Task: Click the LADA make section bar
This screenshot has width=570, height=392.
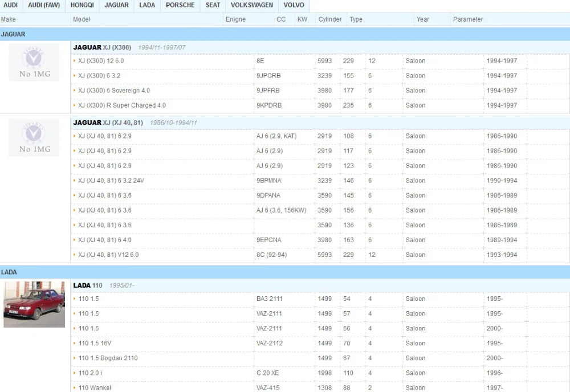Action: pos(285,272)
